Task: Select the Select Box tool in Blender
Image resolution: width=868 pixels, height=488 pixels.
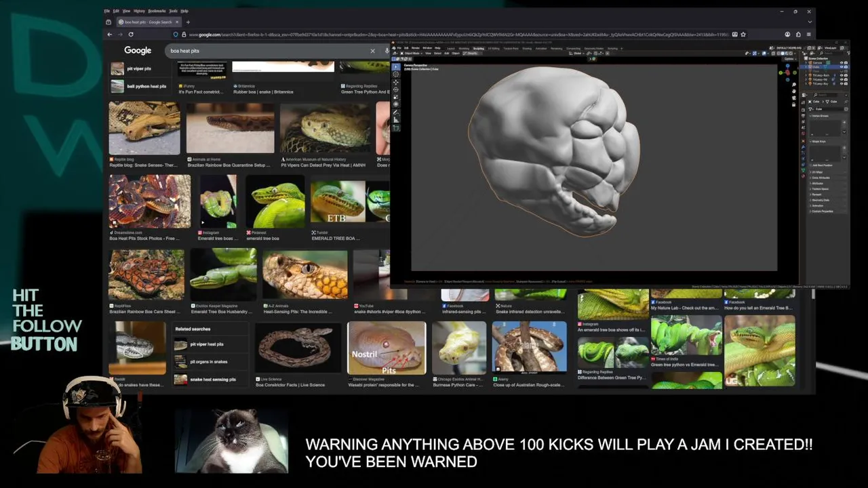Action: pyautogui.click(x=396, y=67)
